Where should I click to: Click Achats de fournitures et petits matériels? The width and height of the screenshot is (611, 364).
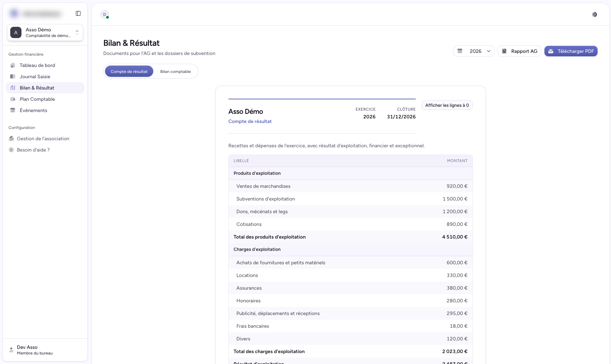(281, 263)
